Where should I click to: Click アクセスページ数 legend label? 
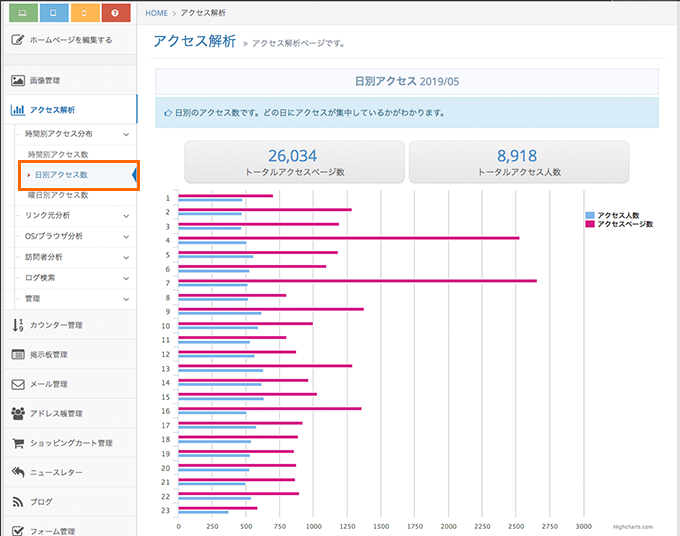point(625,224)
